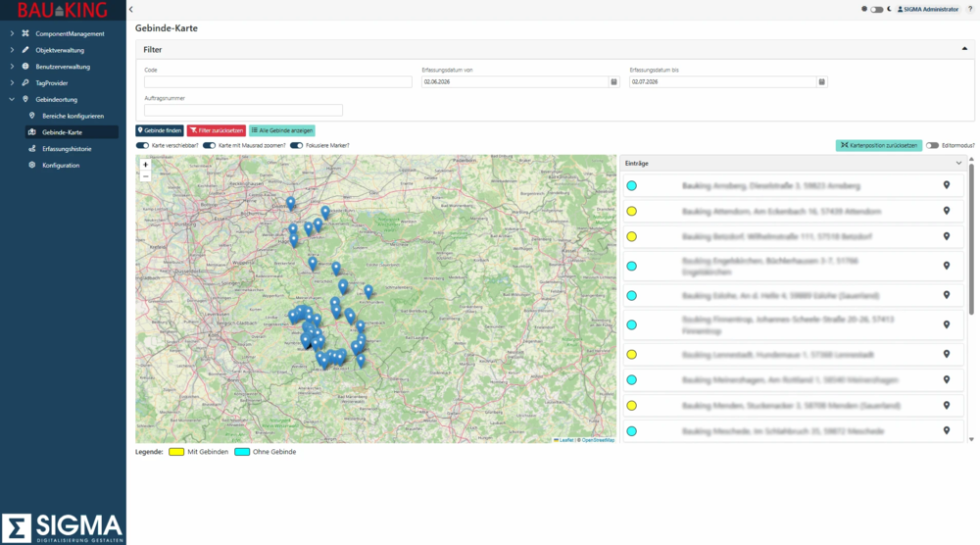Locate Bauking Eslohe via its pin icon

pyautogui.click(x=947, y=295)
